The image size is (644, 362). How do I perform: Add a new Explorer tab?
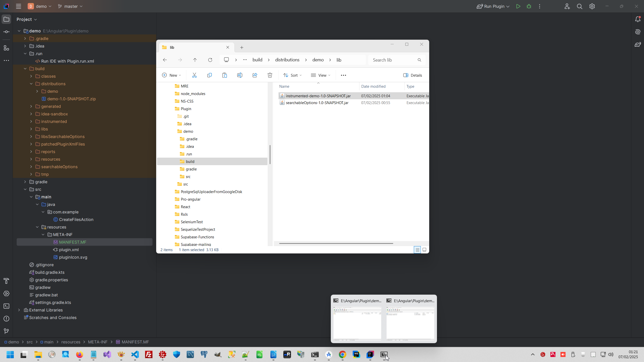tap(242, 48)
